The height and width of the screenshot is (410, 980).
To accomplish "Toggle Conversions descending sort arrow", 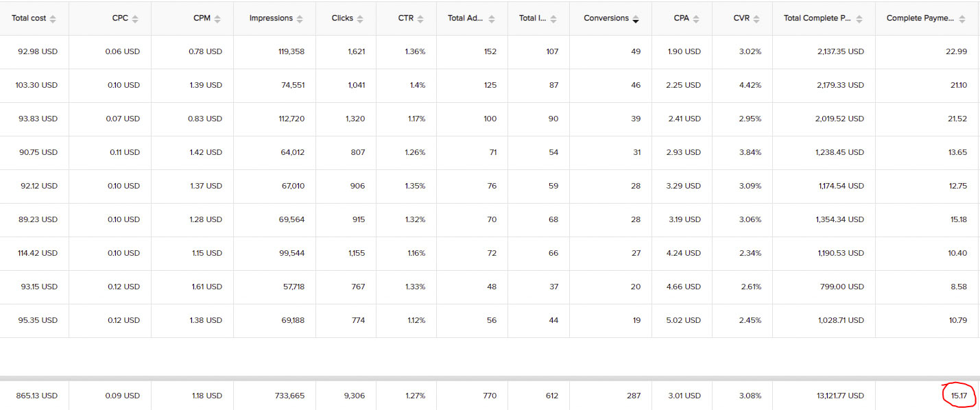I will coord(636,19).
